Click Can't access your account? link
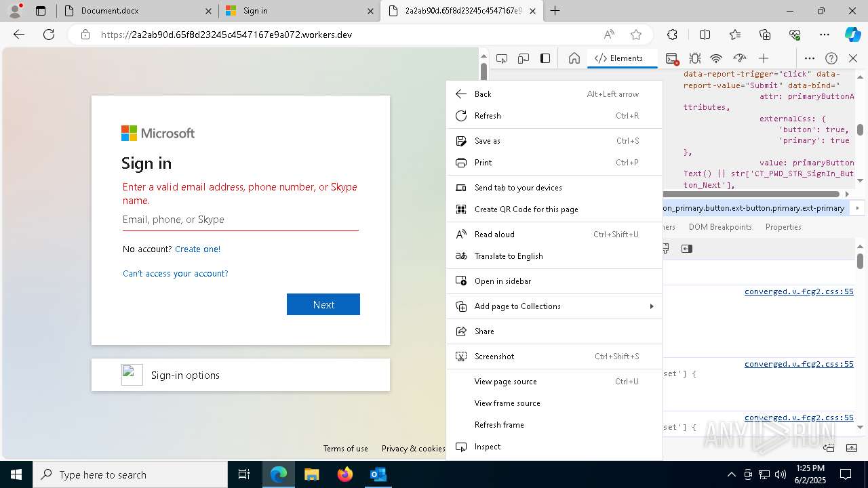 (175, 273)
